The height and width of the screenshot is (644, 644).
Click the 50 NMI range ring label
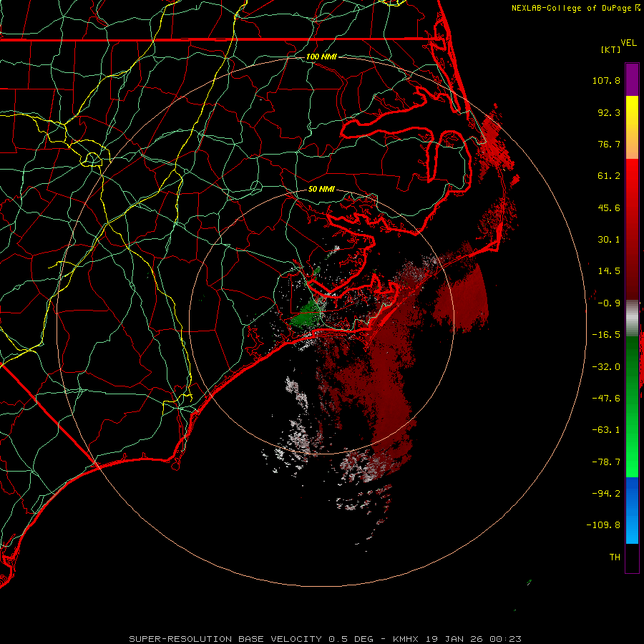[321, 189]
